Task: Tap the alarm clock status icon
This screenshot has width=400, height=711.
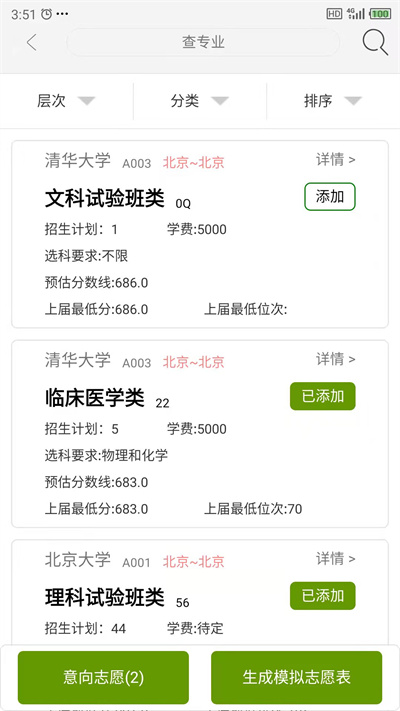Action: [x=46, y=14]
